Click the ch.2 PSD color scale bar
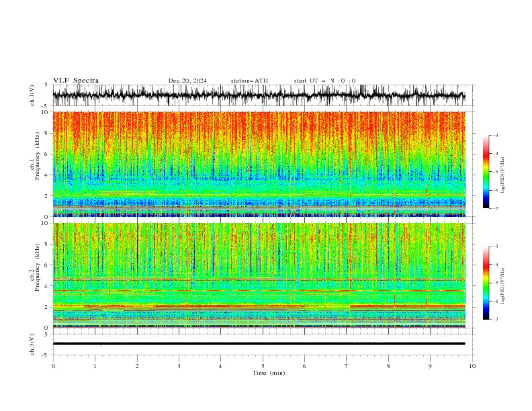The height and width of the screenshot is (411, 532). click(486, 283)
